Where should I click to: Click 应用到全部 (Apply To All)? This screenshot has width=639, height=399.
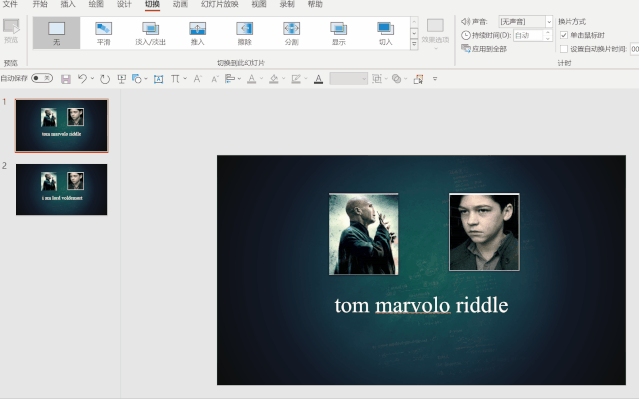[484, 49]
